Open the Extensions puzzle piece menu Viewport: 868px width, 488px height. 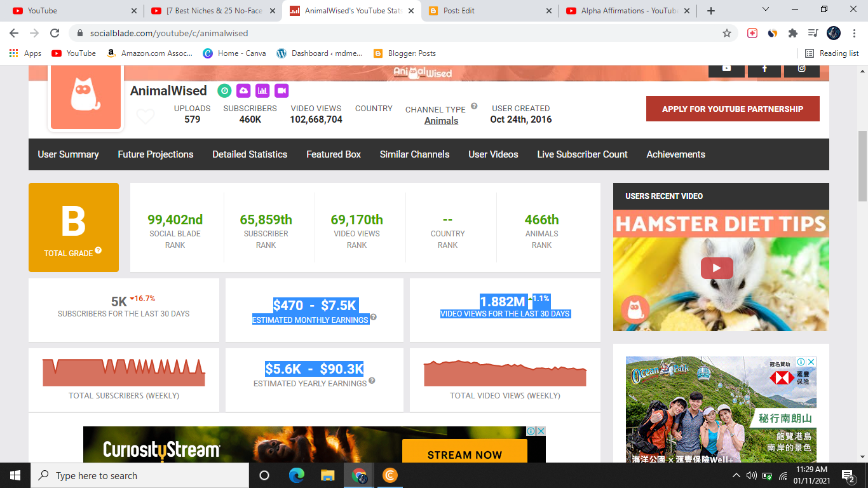792,33
